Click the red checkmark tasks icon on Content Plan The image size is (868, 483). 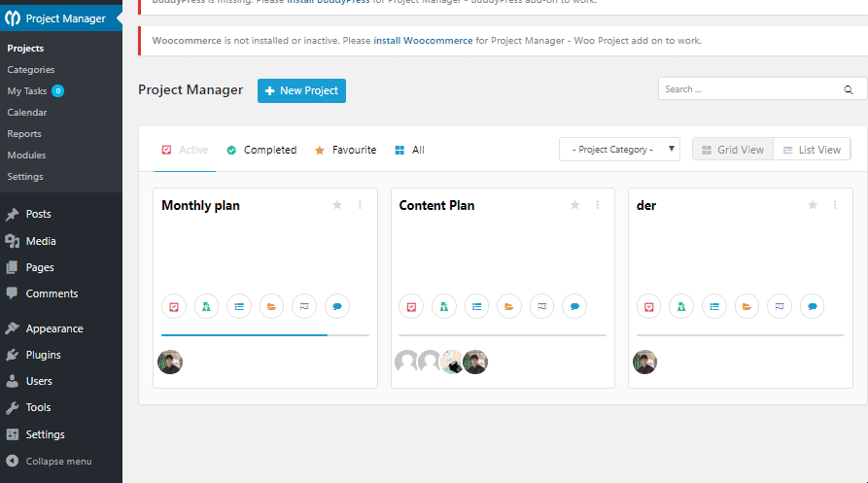click(411, 306)
